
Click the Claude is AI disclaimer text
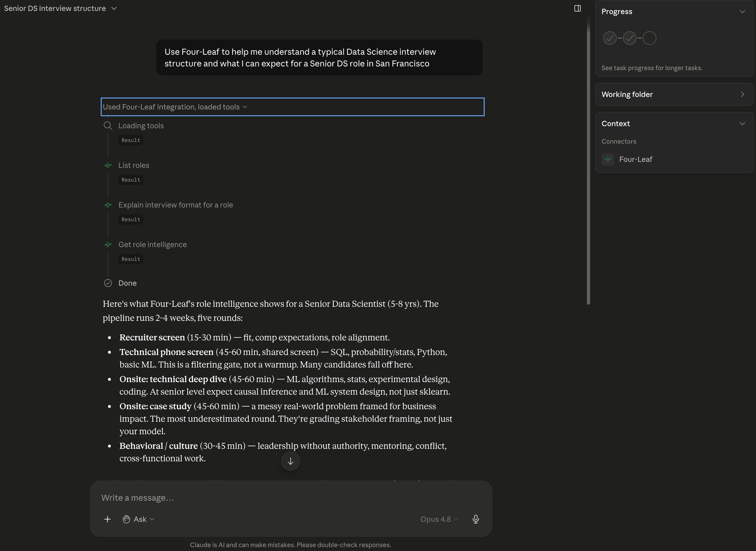pyautogui.click(x=290, y=545)
